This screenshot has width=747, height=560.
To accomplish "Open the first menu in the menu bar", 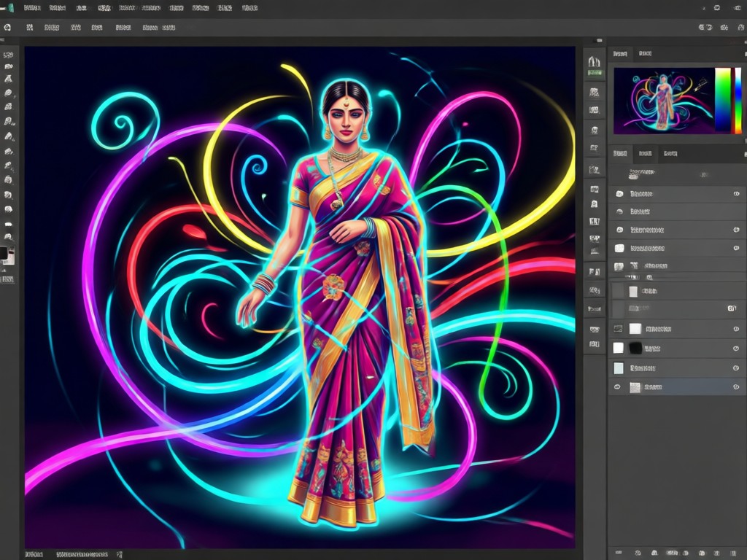I will [x=32, y=8].
